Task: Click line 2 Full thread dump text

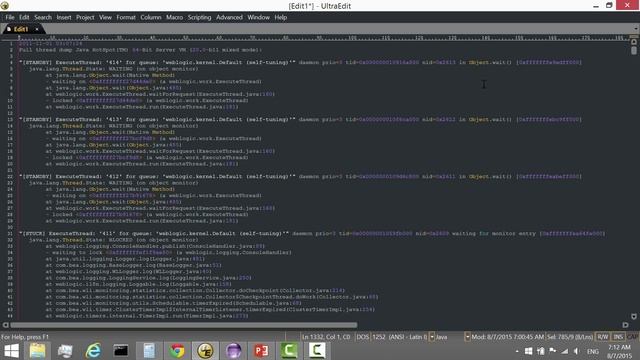Action: [x=140, y=50]
